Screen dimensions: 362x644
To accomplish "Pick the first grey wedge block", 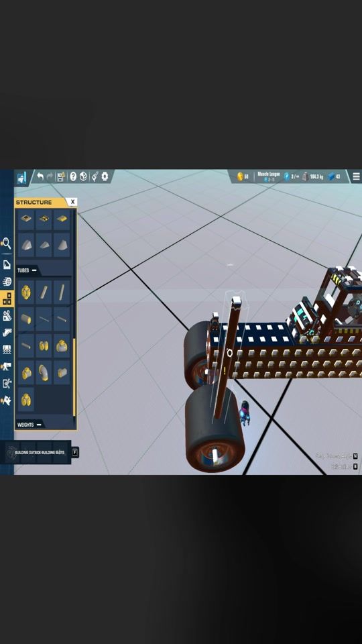I will pyautogui.click(x=26, y=245).
